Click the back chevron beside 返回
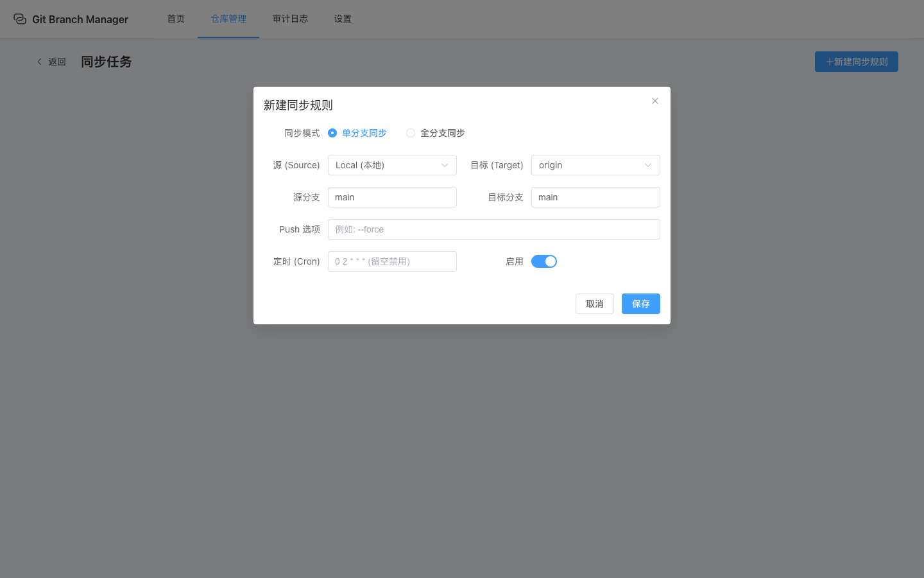 click(39, 62)
